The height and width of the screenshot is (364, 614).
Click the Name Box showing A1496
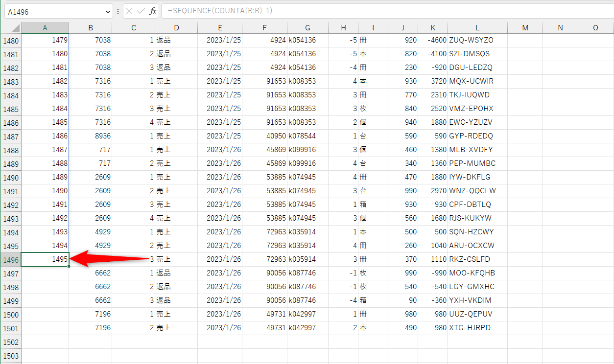(x=55, y=11)
